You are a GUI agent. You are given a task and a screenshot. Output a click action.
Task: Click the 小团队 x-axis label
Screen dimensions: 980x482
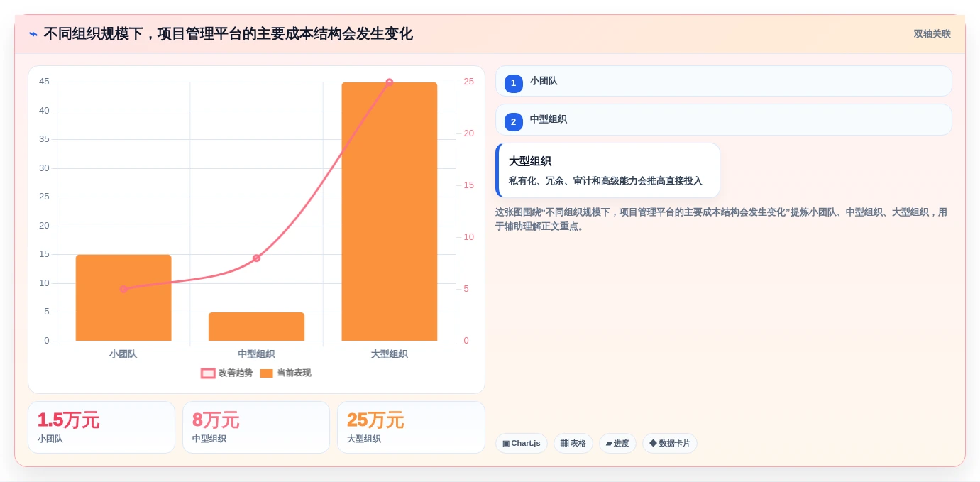coord(123,354)
